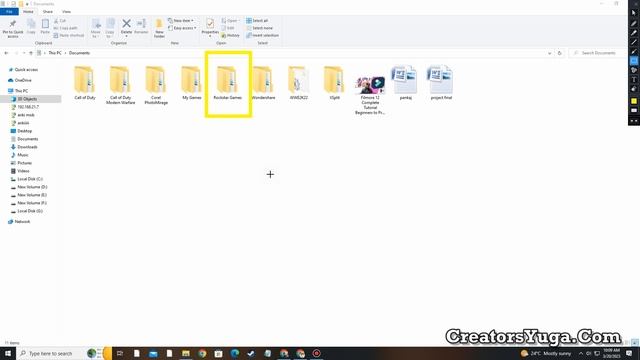Click Copy path in Clipboard group
640x360 pixels.
click(x=65, y=28)
